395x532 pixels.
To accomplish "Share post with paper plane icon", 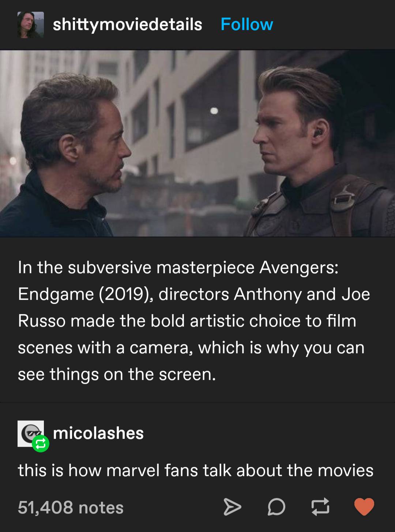I will click(233, 507).
